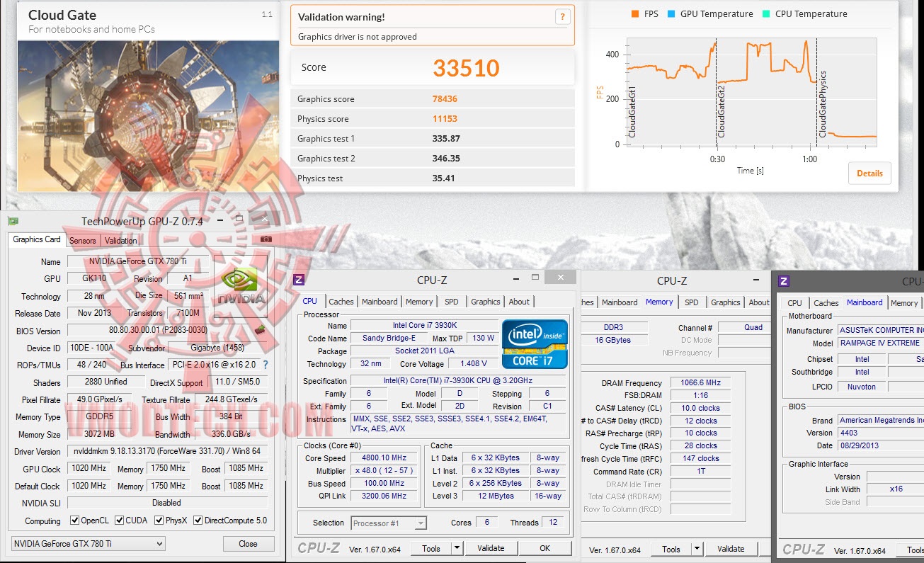Click the Intel Core i7 logo in CPU-Z
The width and height of the screenshot is (924, 563).
click(x=536, y=344)
